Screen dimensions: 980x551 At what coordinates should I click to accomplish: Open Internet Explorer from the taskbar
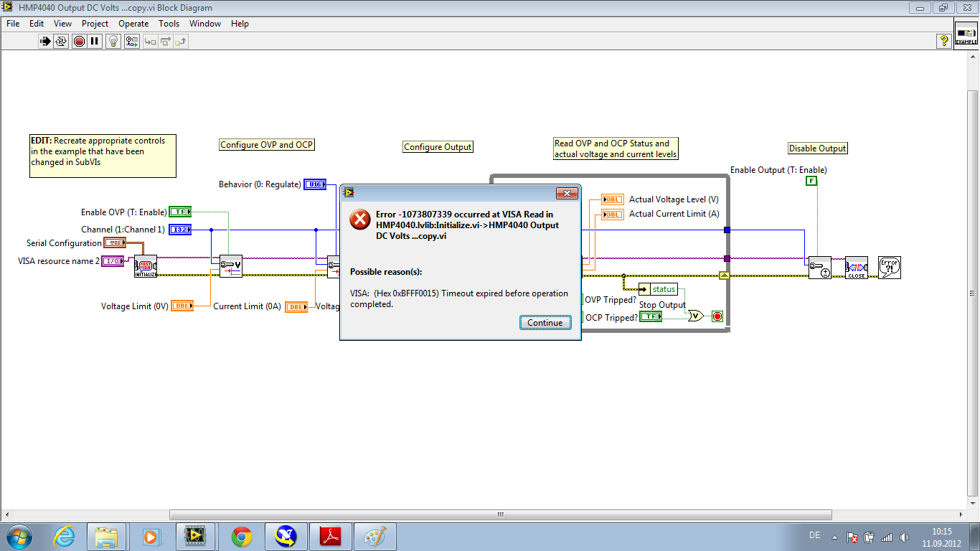coord(64,536)
